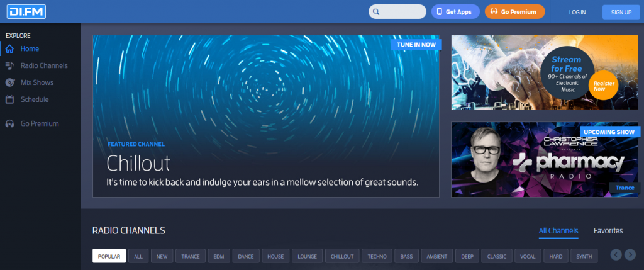Focus the search input field
The height and width of the screenshot is (270, 644).
[397, 12]
